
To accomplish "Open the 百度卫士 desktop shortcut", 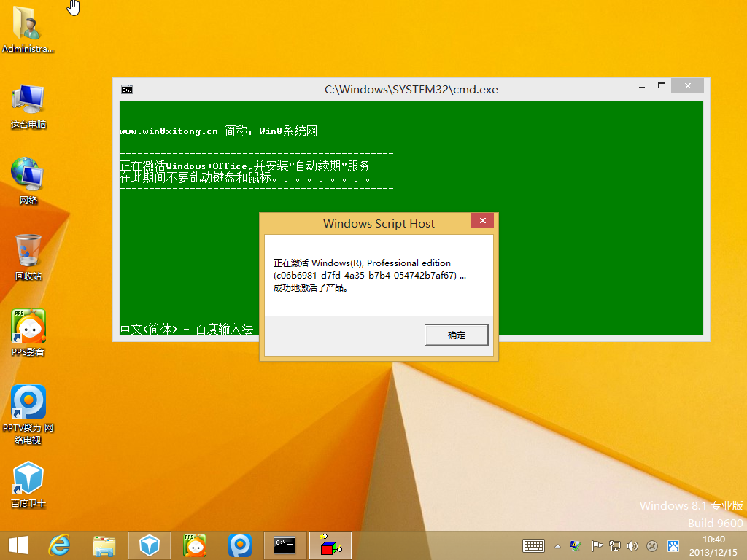I will click(x=27, y=478).
